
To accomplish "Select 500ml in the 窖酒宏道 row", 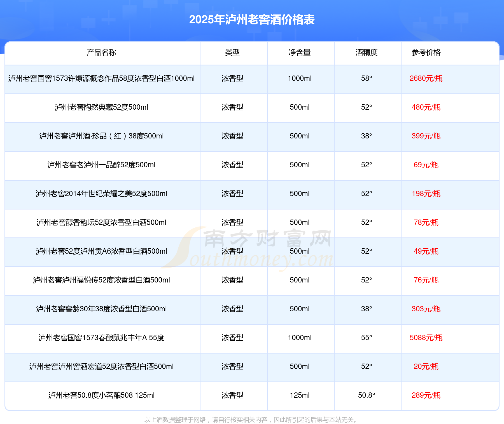I will tap(300, 366).
